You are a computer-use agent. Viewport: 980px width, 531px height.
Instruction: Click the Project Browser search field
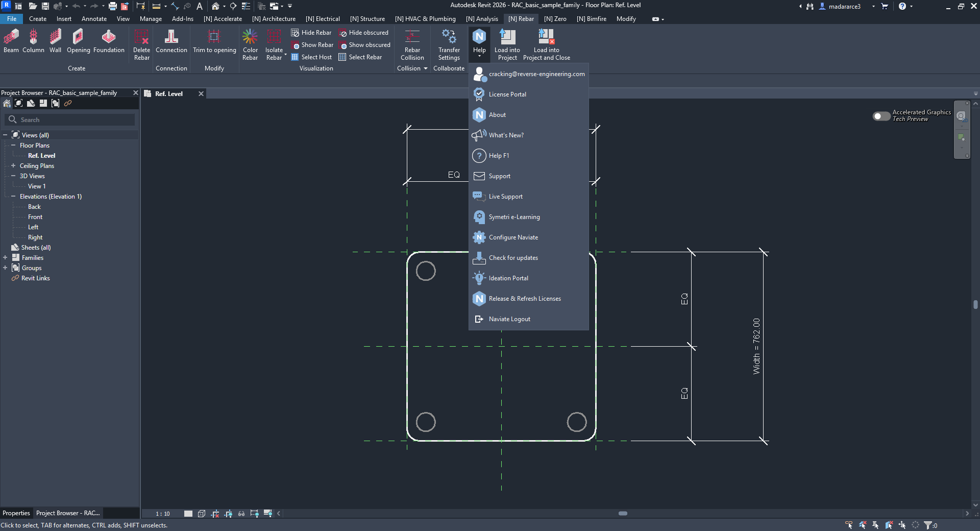pos(71,120)
